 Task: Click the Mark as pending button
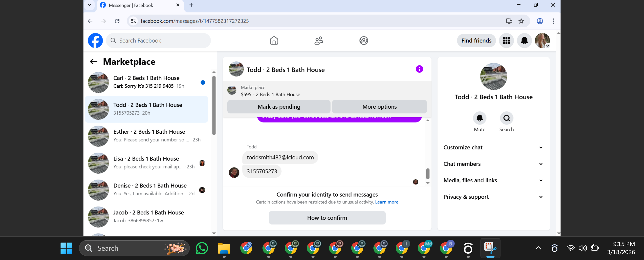[x=279, y=107]
